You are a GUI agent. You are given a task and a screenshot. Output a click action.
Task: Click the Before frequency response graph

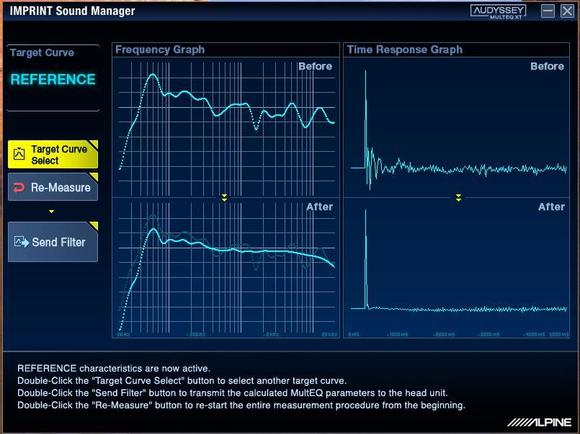pyautogui.click(x=226, y=127)
